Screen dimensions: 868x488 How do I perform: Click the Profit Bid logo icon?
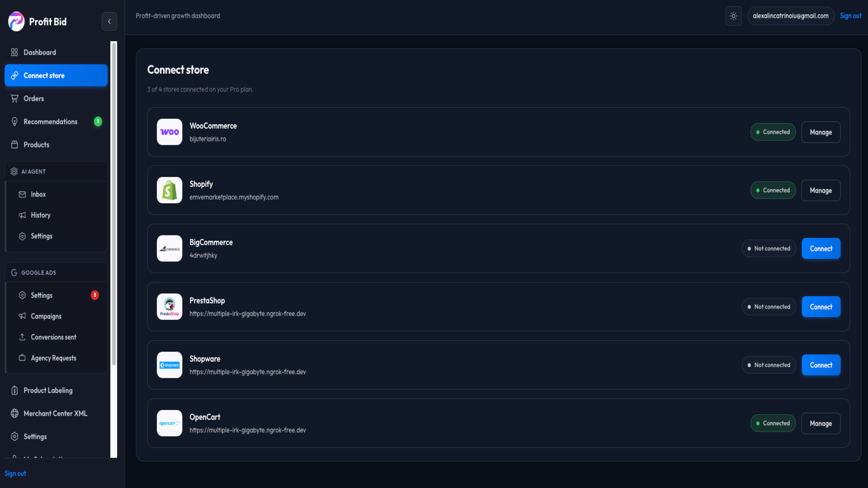pos(16,22)
